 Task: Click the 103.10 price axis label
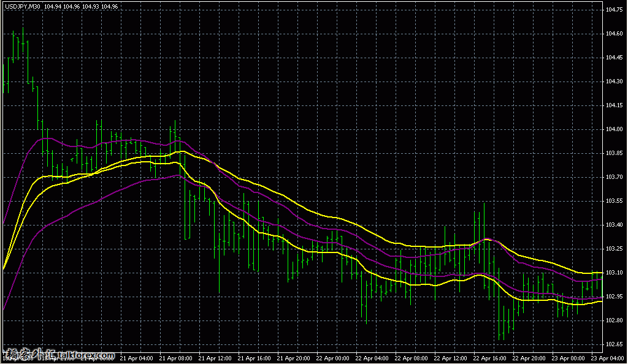(x=615, y=273)
